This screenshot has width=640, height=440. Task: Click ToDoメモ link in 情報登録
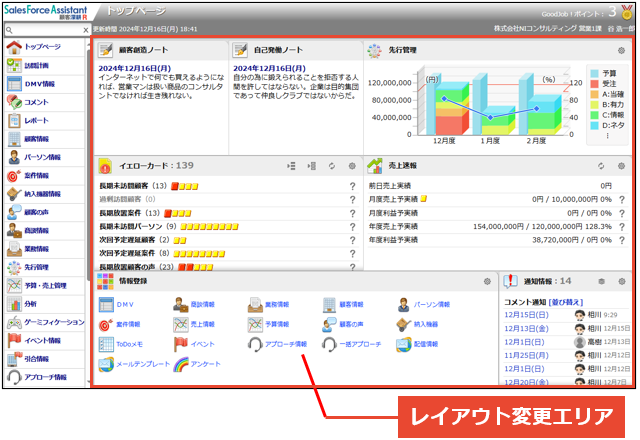click(x=129, y=344)
